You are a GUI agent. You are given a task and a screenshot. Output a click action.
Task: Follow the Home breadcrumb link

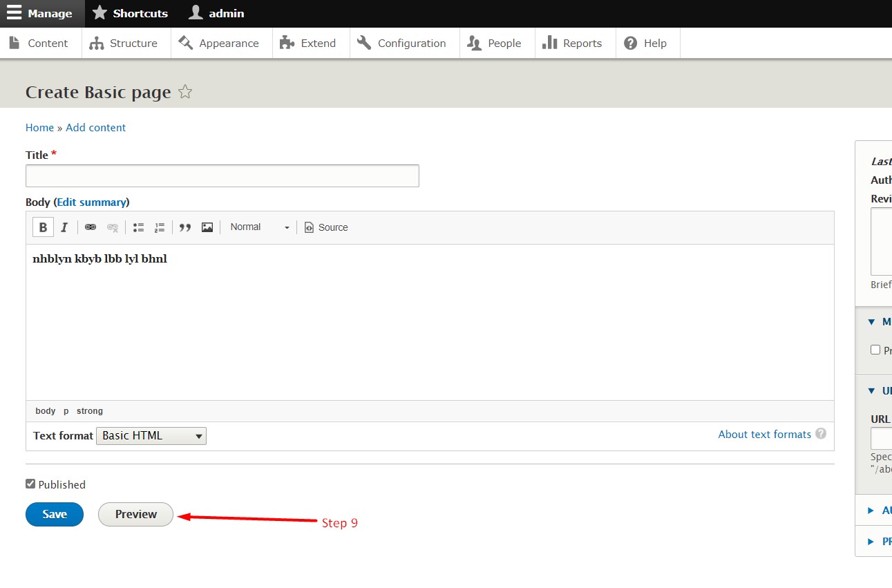[39, 127]
